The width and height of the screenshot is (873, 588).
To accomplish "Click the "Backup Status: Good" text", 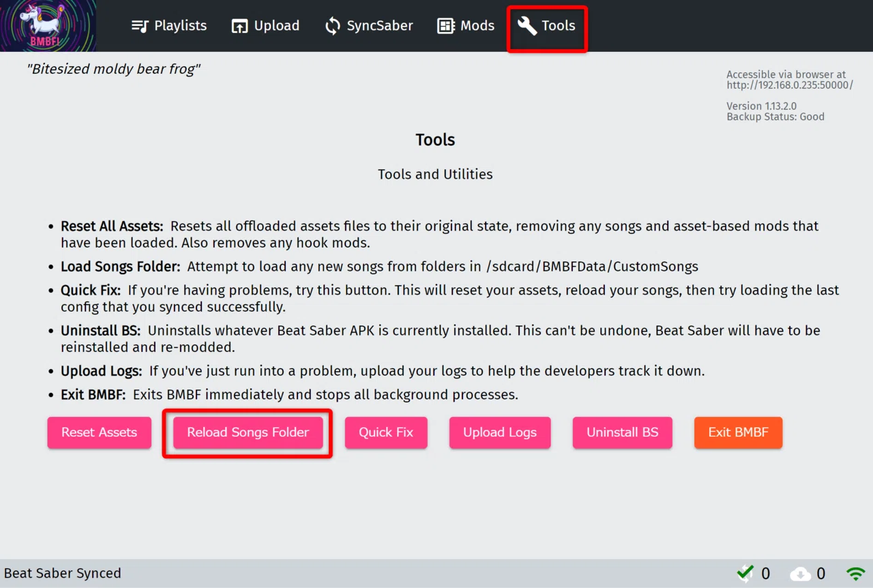I will (775, 117).
